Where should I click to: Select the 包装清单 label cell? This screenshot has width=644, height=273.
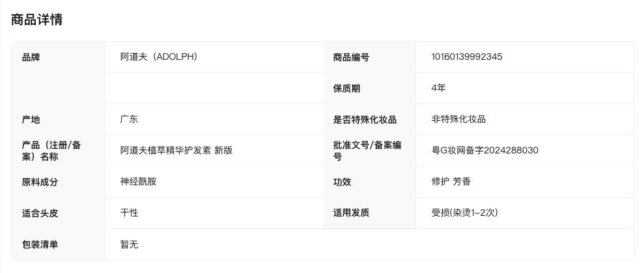40,244
